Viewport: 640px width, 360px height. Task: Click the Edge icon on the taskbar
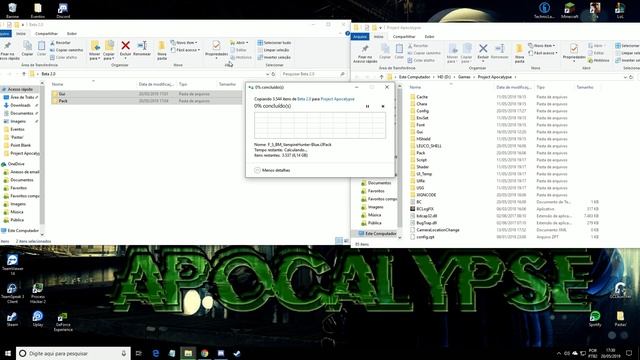156,353
